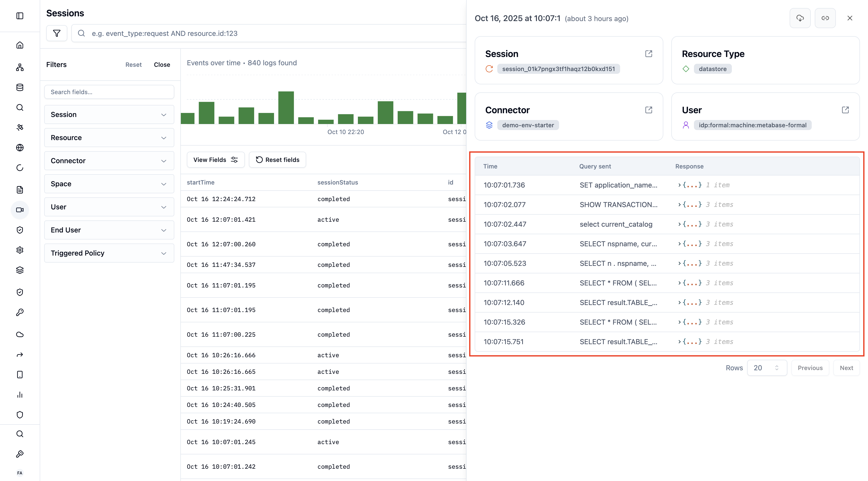Click the filter funnel icon
Screen dimensions: 868x481
coord(57,33)
